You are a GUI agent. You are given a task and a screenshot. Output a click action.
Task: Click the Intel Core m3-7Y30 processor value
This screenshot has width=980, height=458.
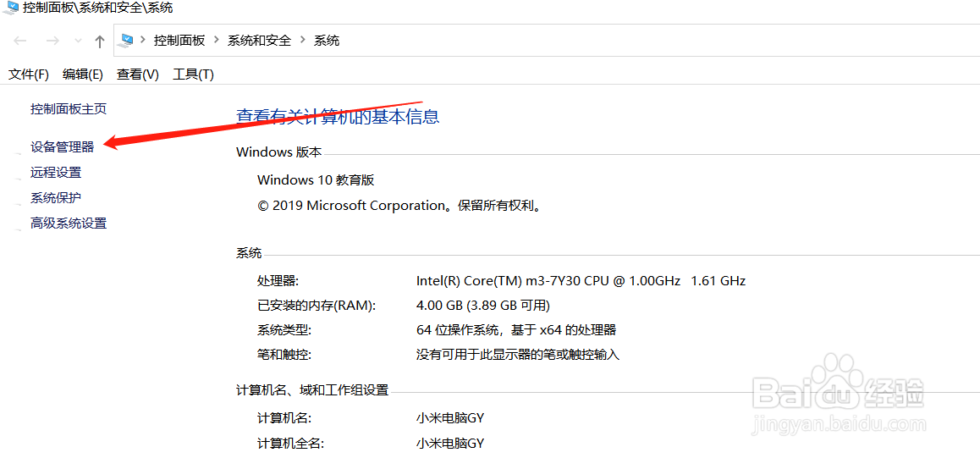[x=581, y=280]
